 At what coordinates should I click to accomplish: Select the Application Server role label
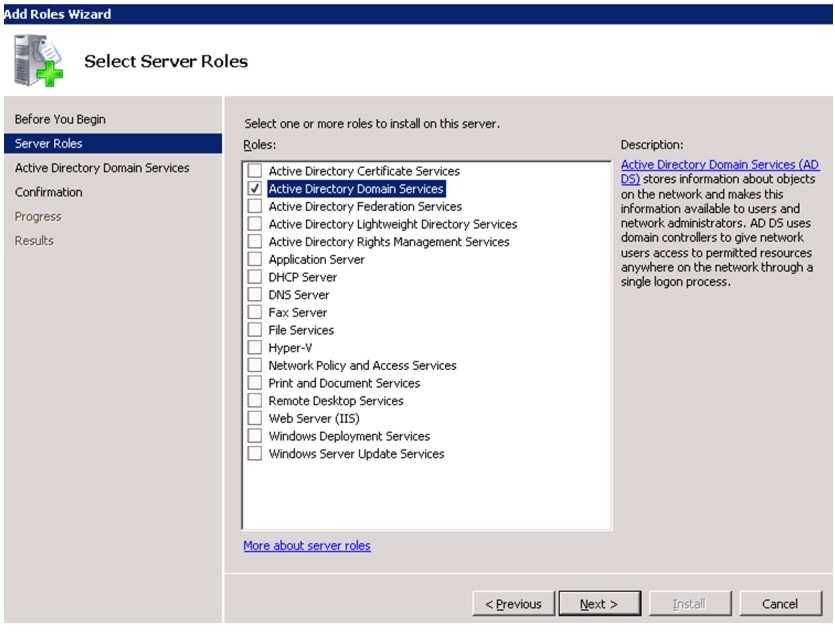tap(316, 259)
